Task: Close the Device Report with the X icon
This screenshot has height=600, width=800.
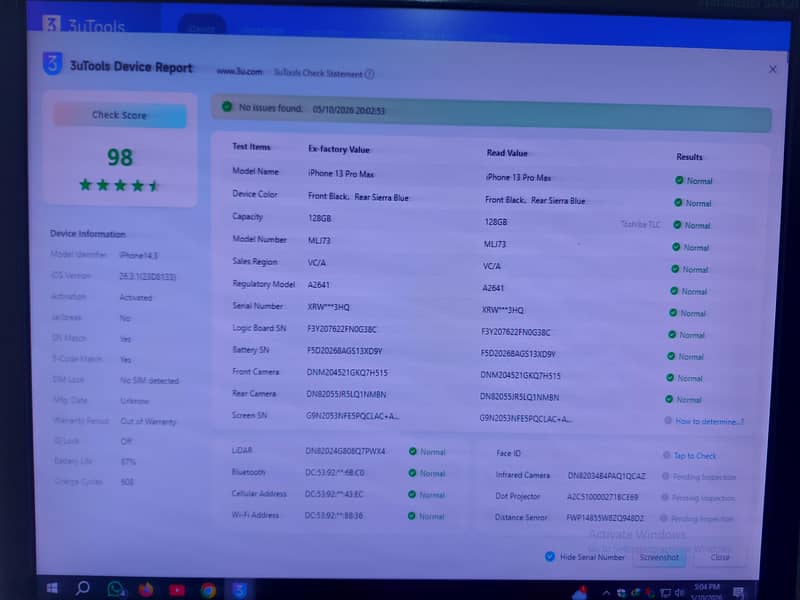Action: (x=772, y=69)
